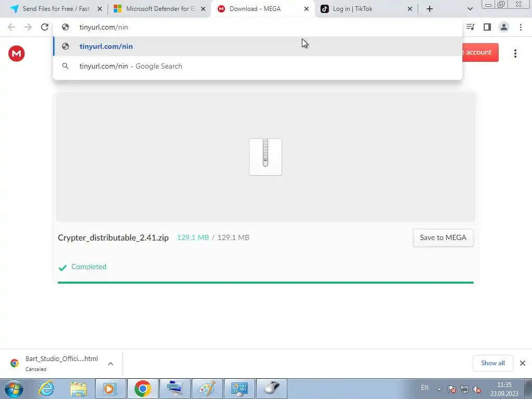This screenshot has width=532, height=399.
Task: Click the zip file preview thumbnail
Action: point(265,157)
